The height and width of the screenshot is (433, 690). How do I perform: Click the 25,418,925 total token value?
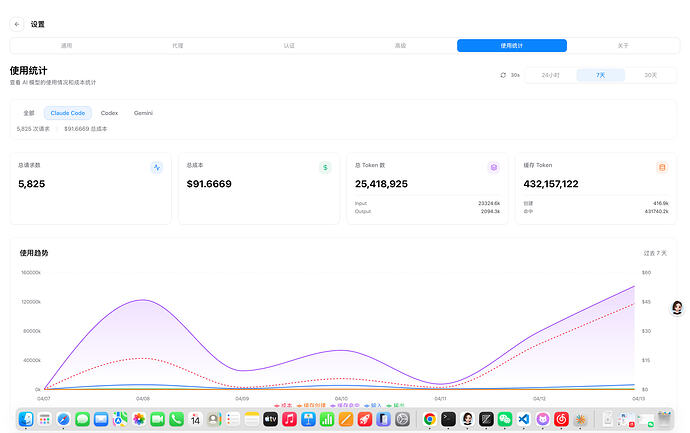382,184
